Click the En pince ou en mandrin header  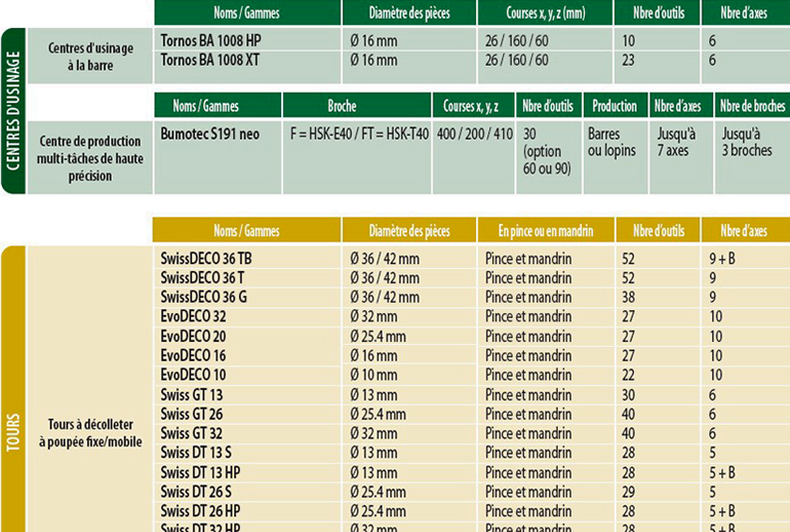tap(545, 231)
